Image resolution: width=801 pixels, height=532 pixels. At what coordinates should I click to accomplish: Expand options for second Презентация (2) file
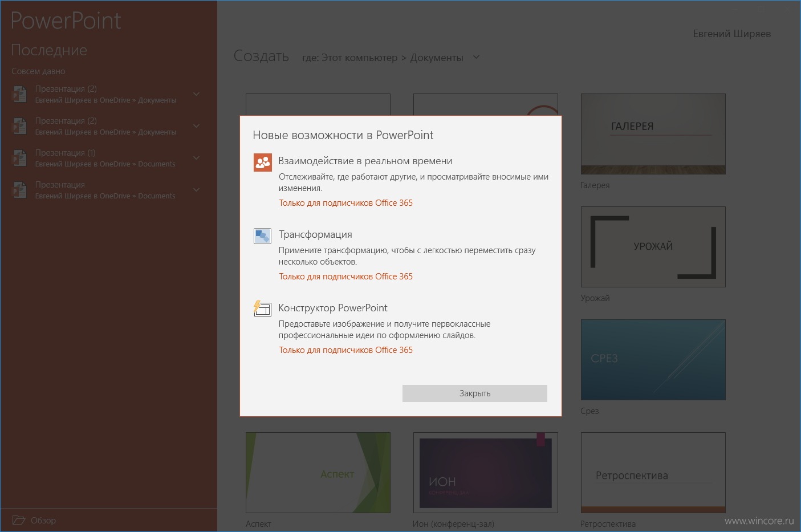tap(196, 126)
